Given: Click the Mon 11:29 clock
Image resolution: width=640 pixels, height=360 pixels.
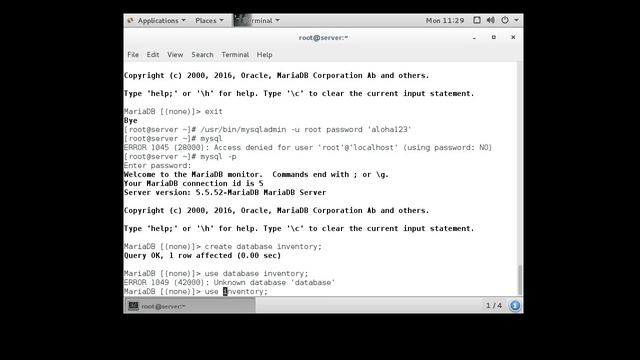Looking at the screenshot, I should click(445, 20).
